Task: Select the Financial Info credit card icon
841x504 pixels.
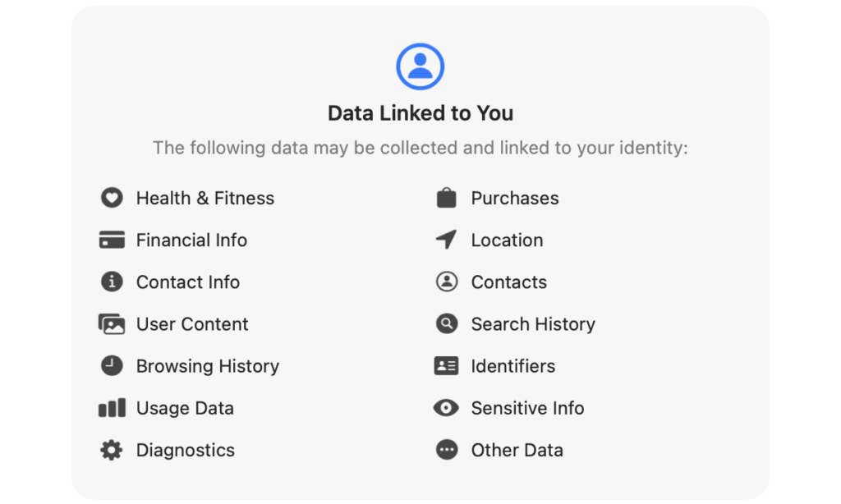Action: pos(112,240)
